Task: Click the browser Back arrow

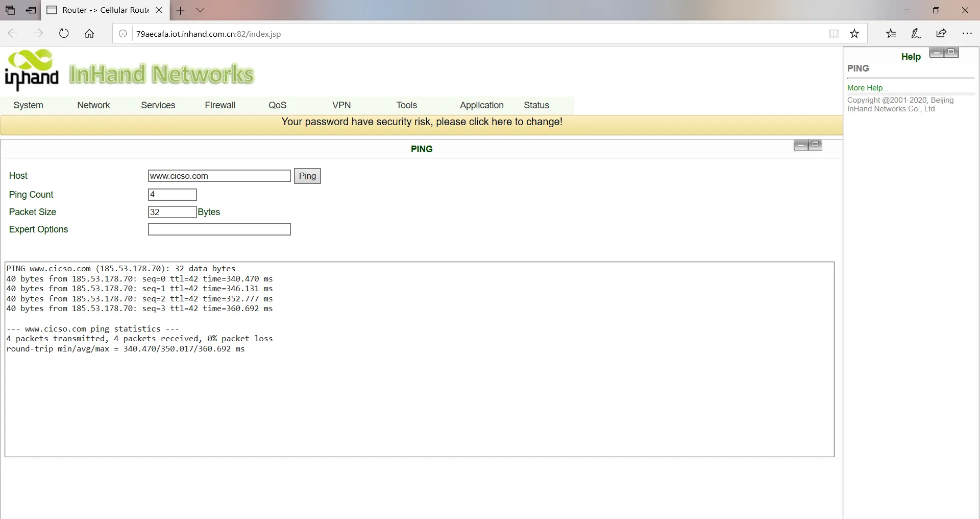Action: [x=13, y=34]
